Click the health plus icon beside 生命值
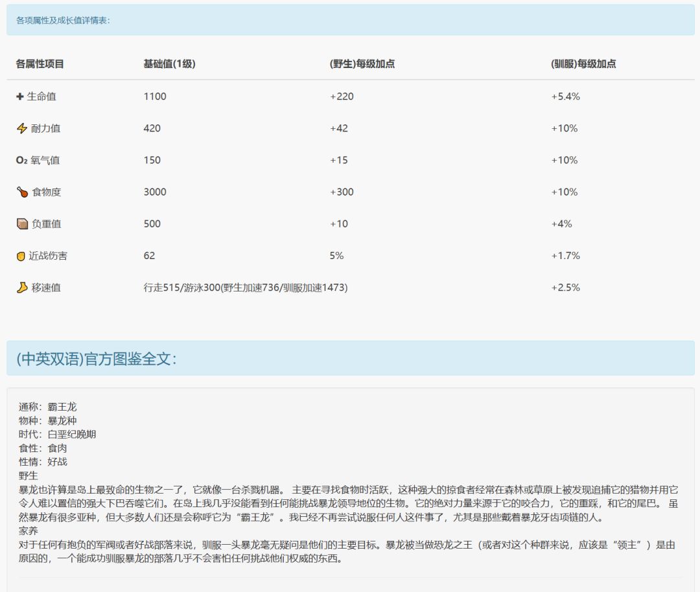Screen dimensions: 700x592 point(19,97)
